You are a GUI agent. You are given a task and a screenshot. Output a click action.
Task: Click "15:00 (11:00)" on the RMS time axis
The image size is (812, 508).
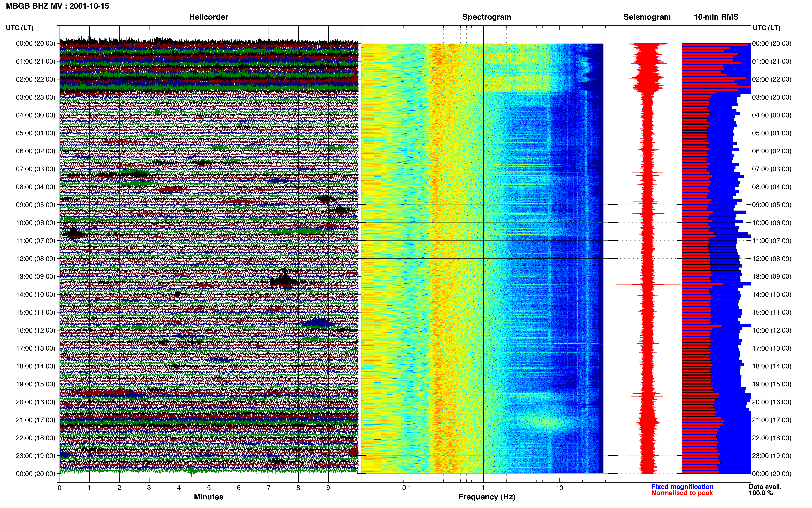[x=771, y=313]
